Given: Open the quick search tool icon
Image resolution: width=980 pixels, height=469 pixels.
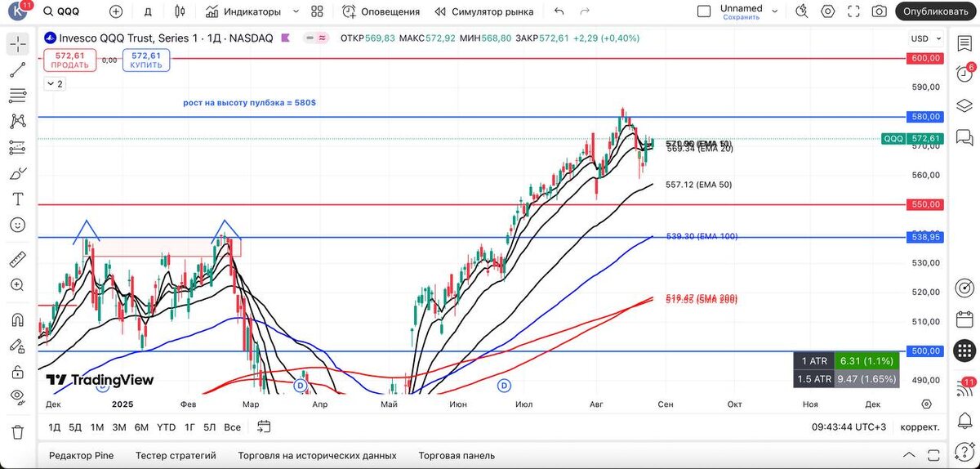Looking at the screenshot, I should click(802, 11).
